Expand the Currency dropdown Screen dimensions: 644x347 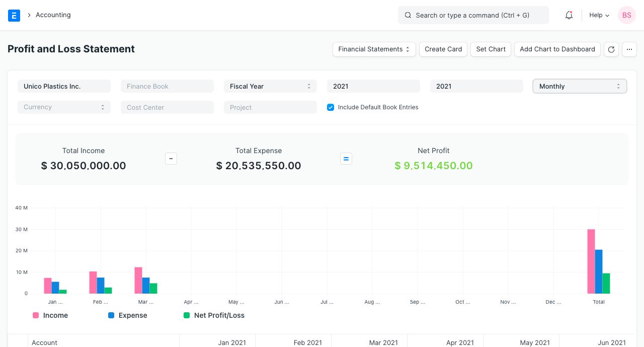64,107
